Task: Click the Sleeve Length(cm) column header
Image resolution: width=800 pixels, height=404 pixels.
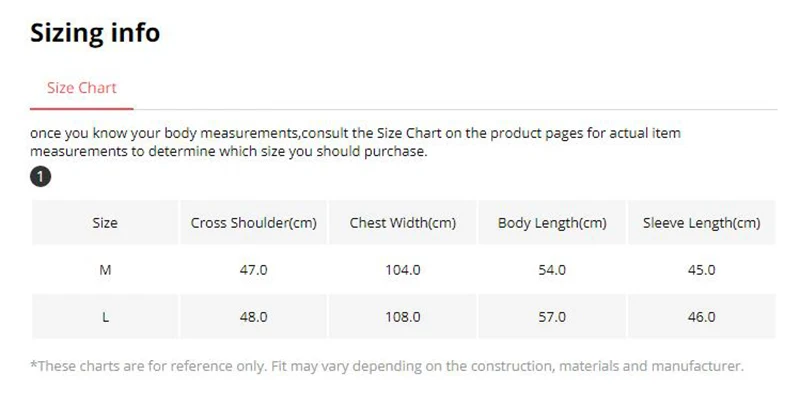Action: [x=701, y=223]
